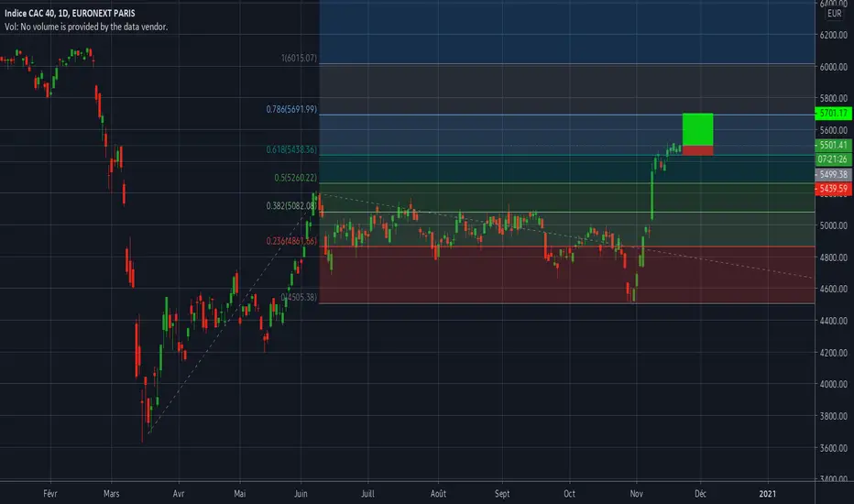854x504 pixels.
Task: Click the March low candle near 3600
Action: (142, 415)
